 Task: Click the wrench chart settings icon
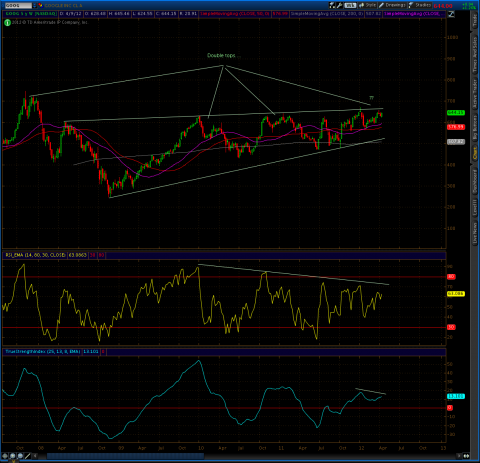click(339, 5)
